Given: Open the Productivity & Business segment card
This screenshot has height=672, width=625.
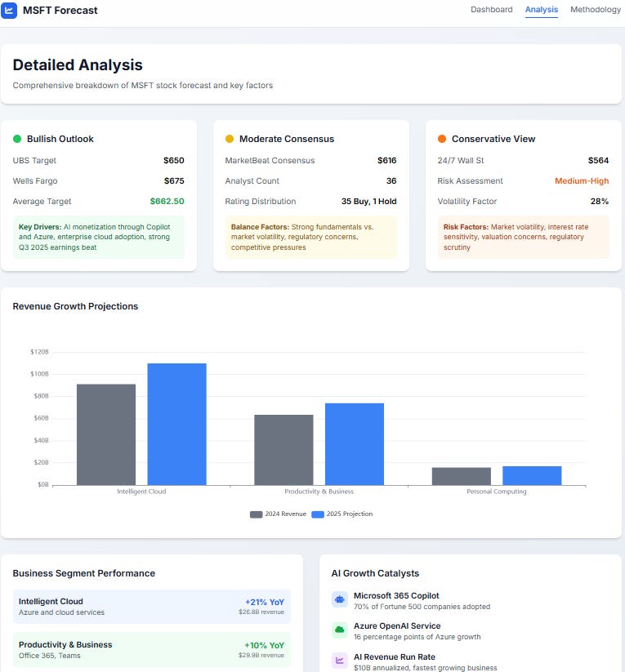Looking at the screenshot, I should tap(152, 650).
